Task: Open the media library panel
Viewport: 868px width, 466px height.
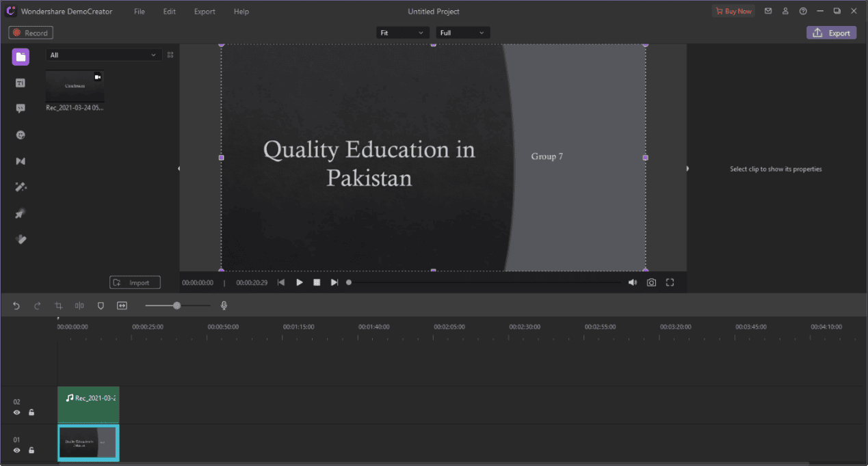Action: point(21,57)
